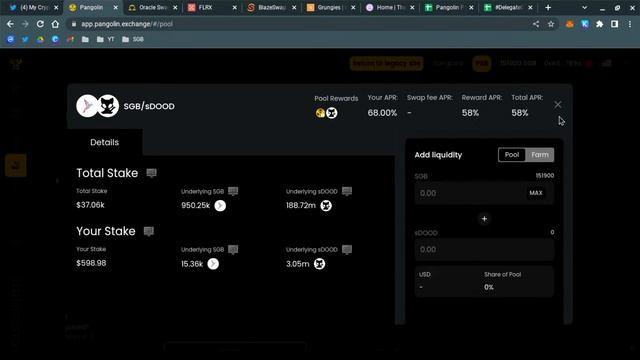
Task: Click the sDOOD pool reward token icon
Action: pyautogui.click(x=332, y=113)
